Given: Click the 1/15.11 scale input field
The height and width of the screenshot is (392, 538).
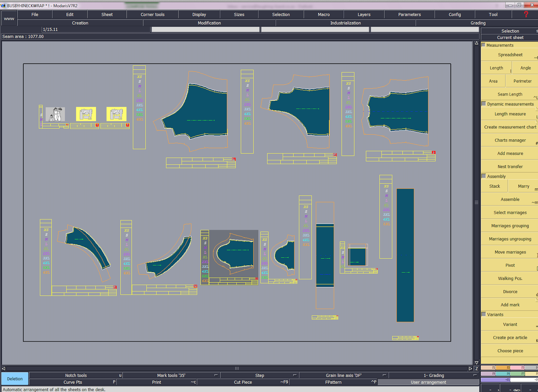Looking at the screenshot, I should tap(95, 30).
